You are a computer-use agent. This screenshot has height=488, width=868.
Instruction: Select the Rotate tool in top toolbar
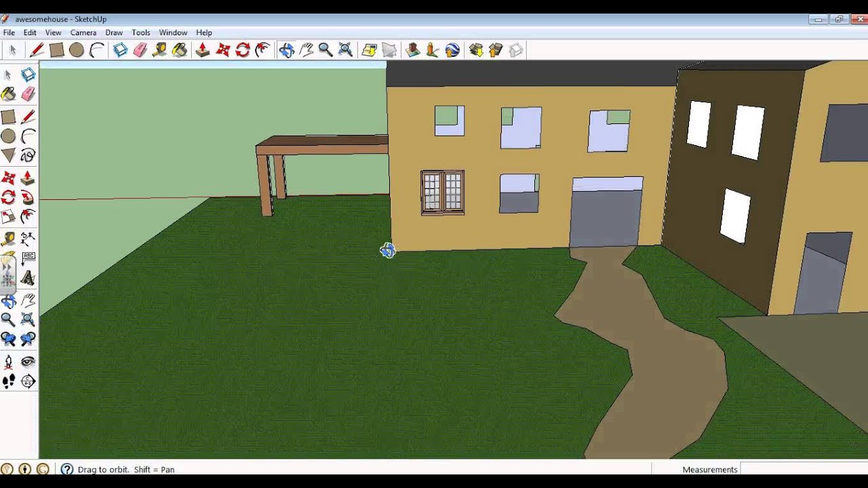(243, 50)
